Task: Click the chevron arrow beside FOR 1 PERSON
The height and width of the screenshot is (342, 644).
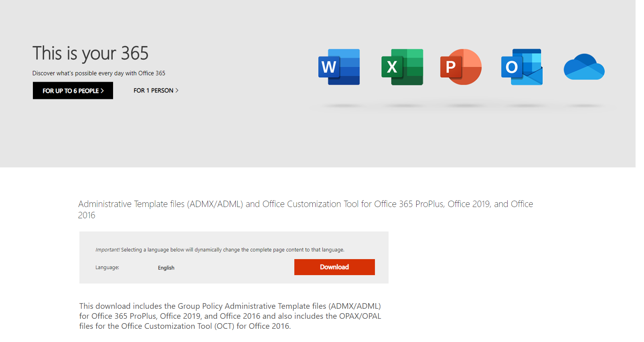Action: (x=177, y=91)
